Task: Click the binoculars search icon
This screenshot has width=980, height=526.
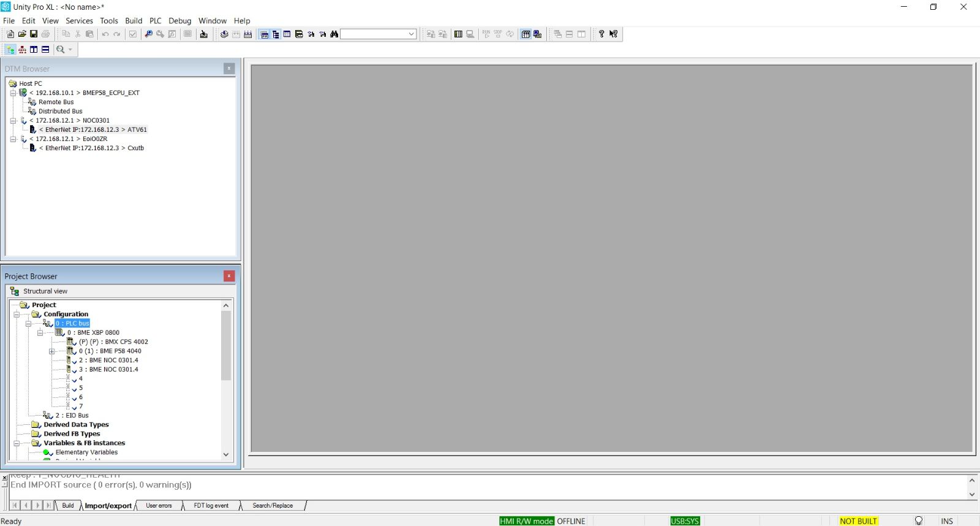Action: pyautogui.click(x=334, y=34)
